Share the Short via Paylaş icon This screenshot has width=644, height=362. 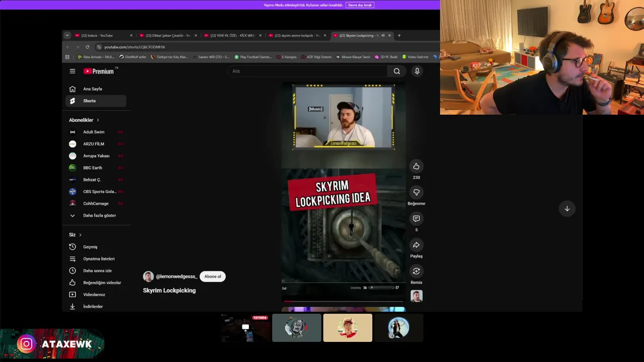(416, 245)
